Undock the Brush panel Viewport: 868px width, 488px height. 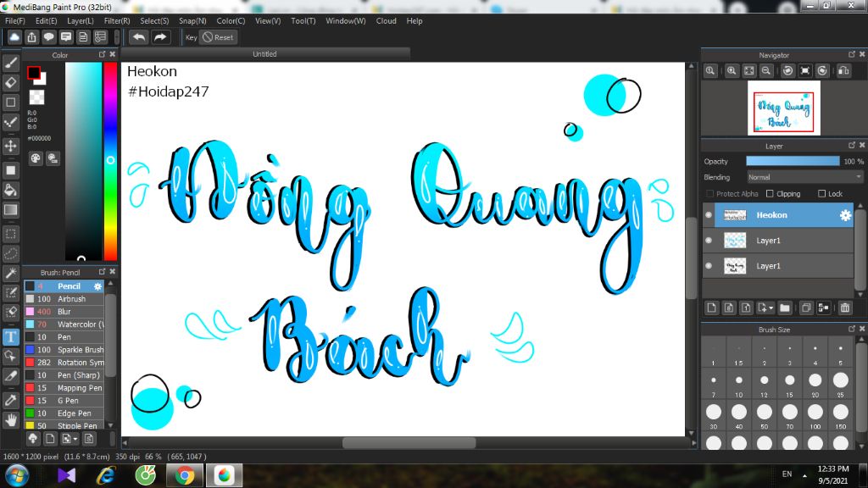click(x=102, y=272)
